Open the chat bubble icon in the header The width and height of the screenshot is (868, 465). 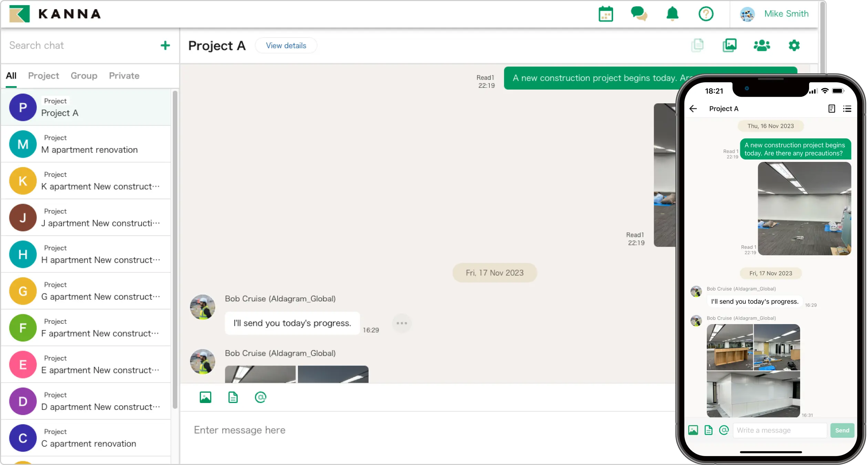click(639, 14)
